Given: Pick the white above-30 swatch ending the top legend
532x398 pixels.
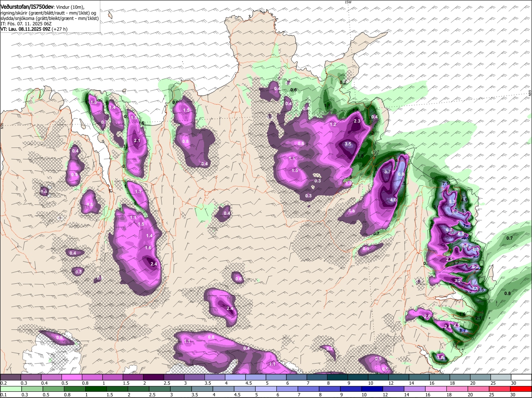Looking at the screenshot, I should 522,376.
